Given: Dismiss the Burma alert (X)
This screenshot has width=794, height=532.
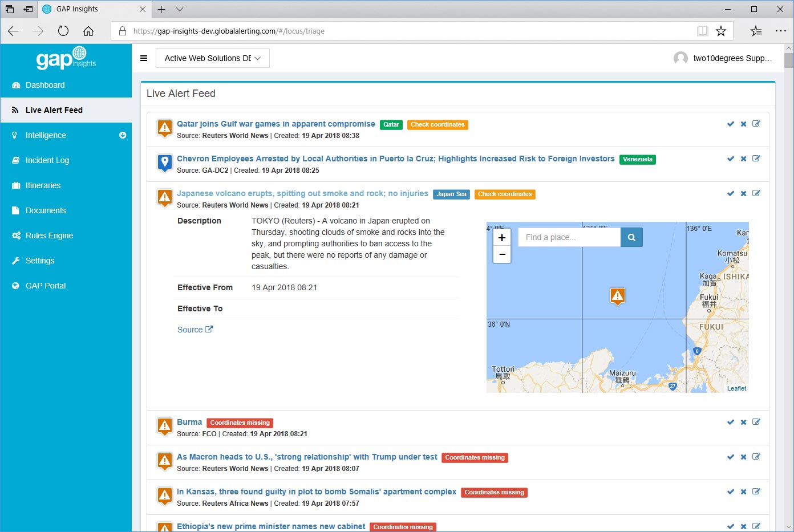Looking at the screenshot, I should click(743, 422).
